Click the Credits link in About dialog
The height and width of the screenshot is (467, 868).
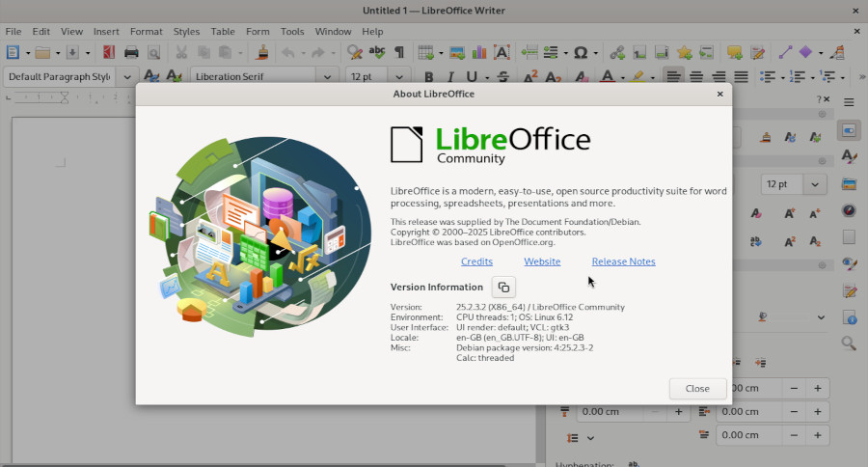coord(476,261)
